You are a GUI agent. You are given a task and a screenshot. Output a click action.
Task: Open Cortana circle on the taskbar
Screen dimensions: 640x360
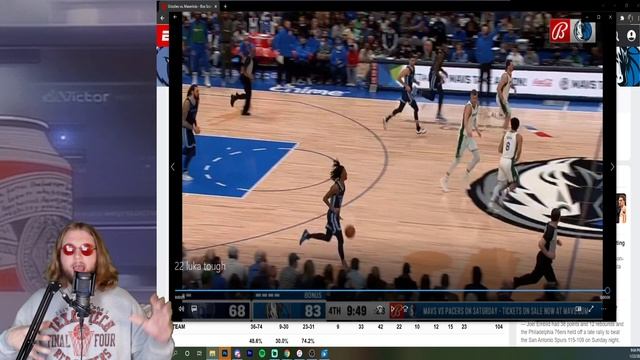pos(187,353)
